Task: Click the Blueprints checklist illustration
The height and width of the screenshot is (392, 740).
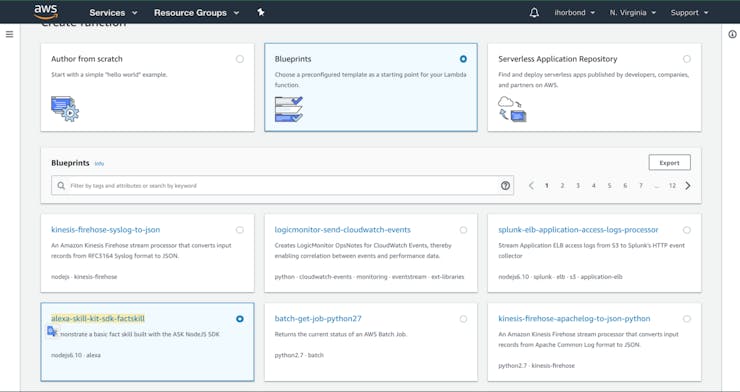Action: pos(289,109)
